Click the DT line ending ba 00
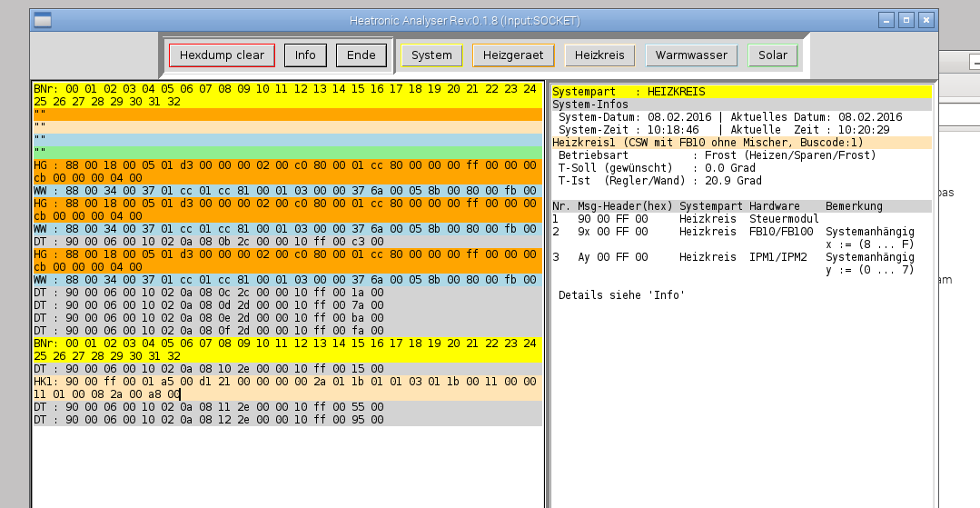The height and width of the screenshot is (508, 980). (288, 318)
